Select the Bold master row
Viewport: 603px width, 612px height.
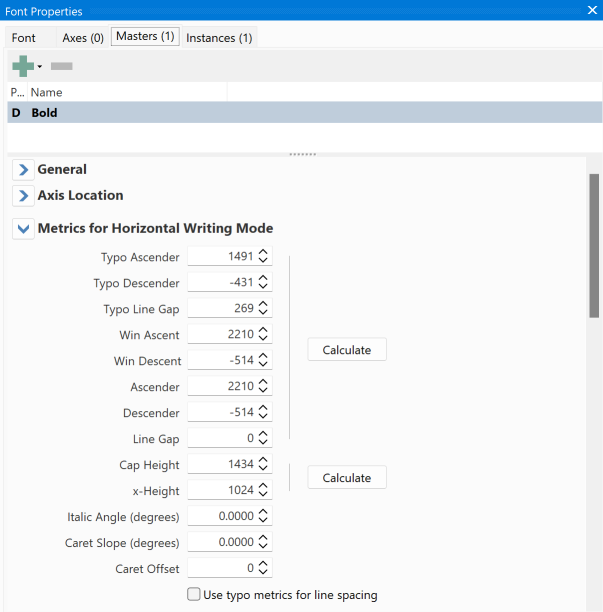[300, 113]
